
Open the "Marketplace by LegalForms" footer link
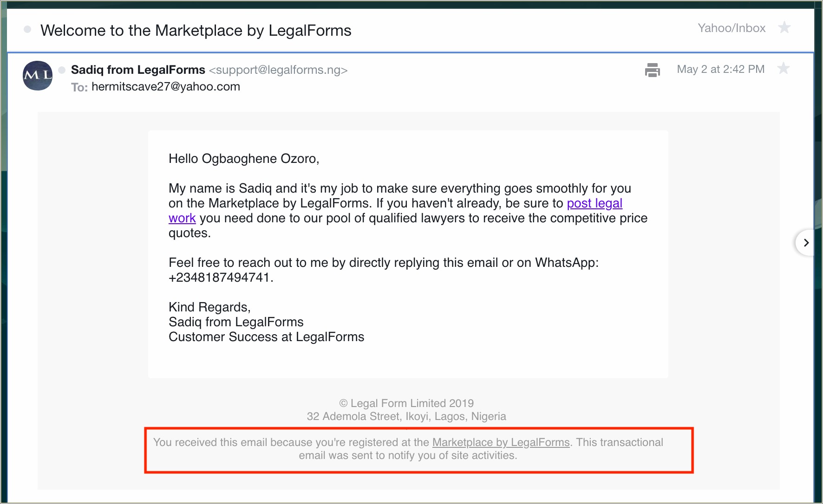click(x=501, y=442)
